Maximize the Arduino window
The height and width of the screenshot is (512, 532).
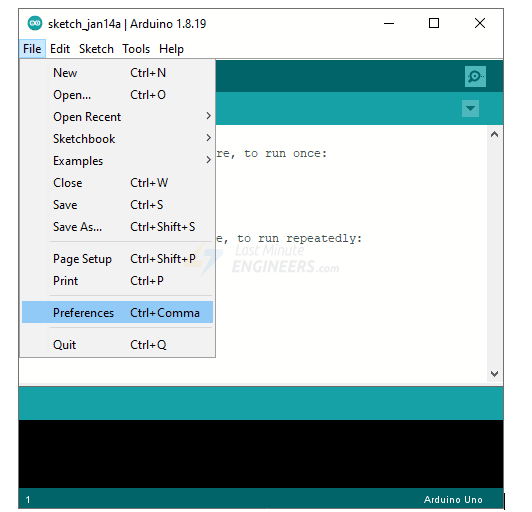click(x=434, y=23)
